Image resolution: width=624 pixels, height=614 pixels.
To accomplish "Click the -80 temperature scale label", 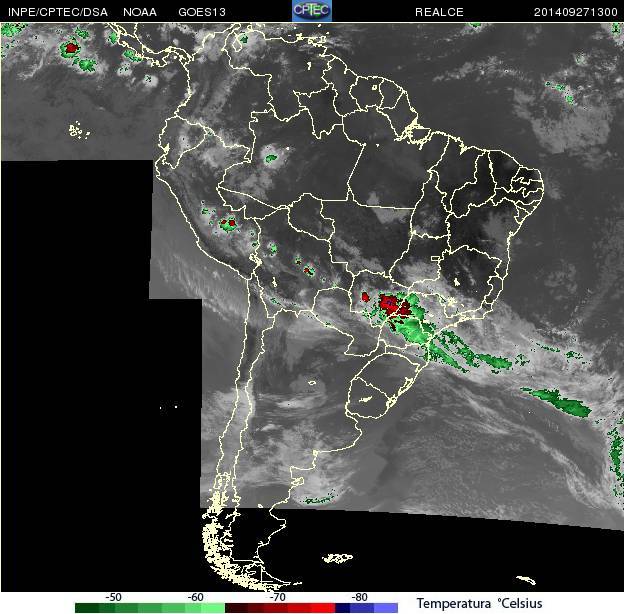I will tap(359, 597).
